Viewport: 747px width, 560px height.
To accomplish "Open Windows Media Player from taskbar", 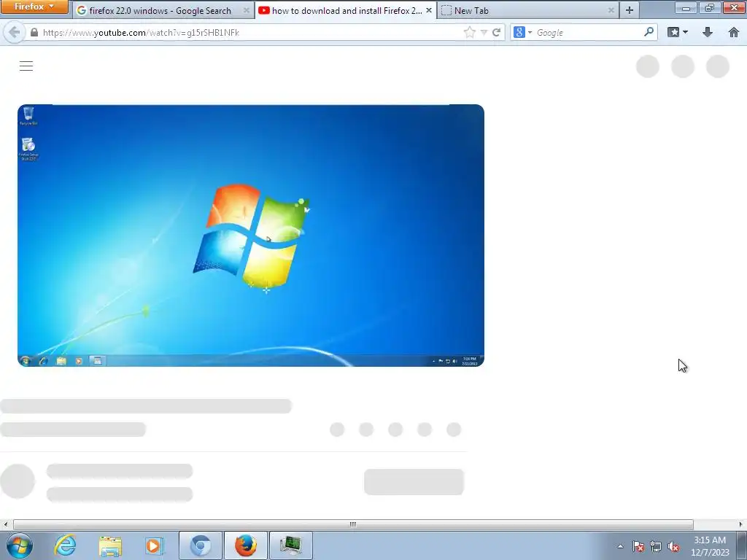I will pyautogui.click(x=155, y=545).
